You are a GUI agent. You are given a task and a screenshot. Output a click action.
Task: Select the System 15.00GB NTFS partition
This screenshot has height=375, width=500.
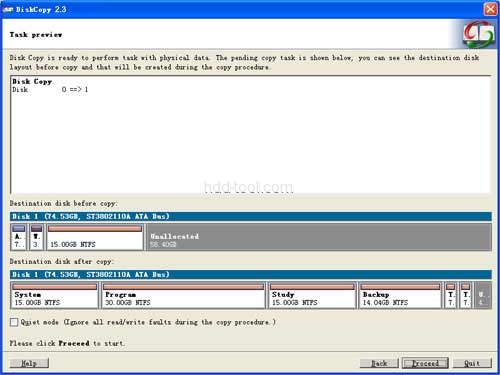click(55, 296)
